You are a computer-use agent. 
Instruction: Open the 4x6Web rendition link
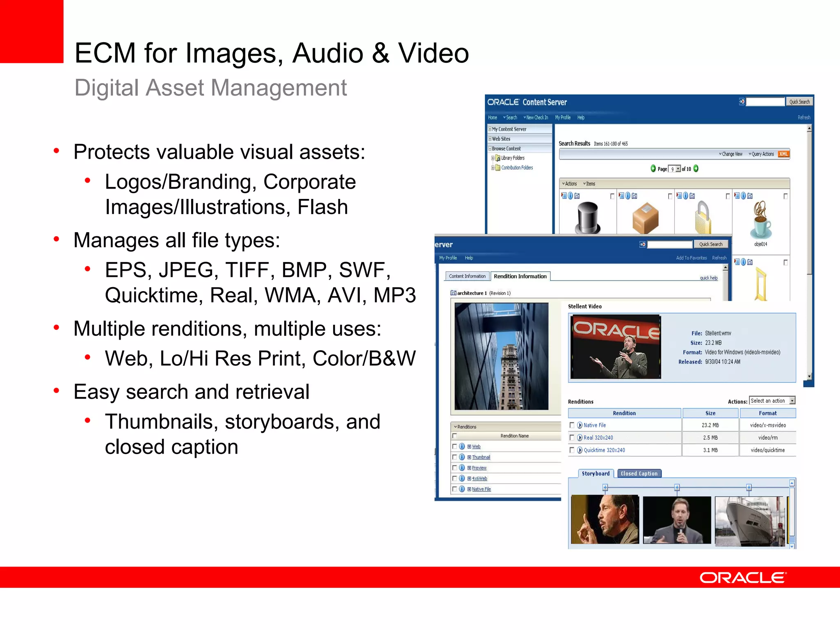coord(479,479)
